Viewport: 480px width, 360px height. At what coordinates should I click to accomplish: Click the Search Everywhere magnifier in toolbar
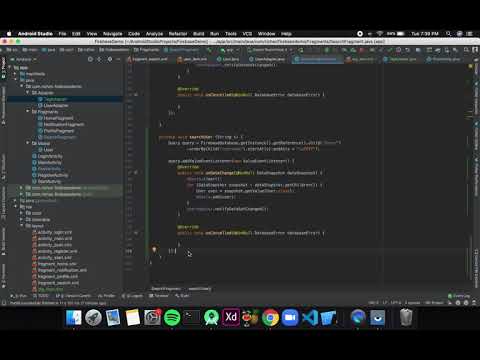coord(466,50)
